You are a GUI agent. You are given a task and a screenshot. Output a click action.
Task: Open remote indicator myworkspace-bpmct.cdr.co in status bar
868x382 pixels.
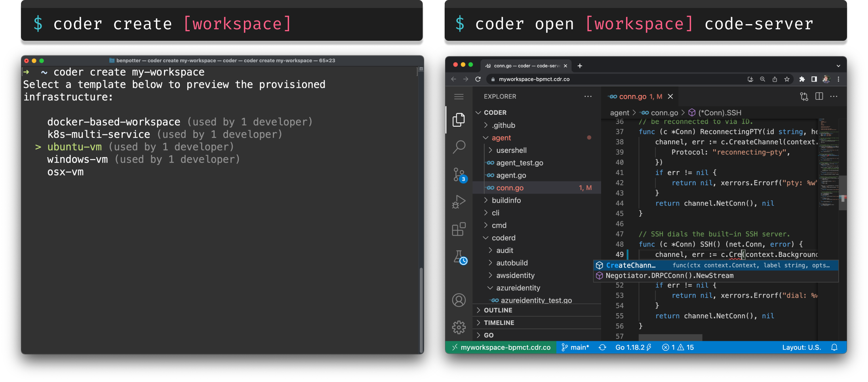[501, 347]
